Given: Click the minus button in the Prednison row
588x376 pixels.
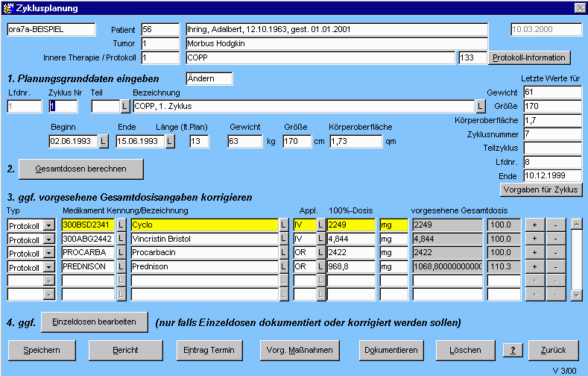Looking at the screenshot, I should [555, 266].
